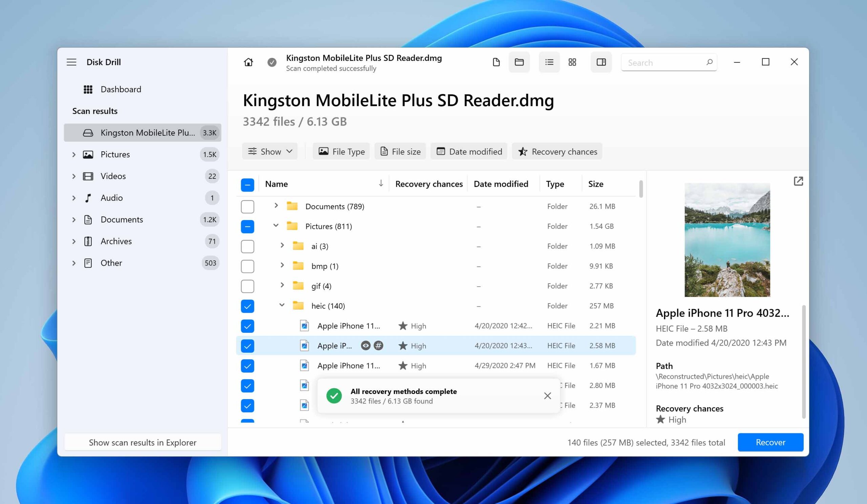The image size is (867, 504).
Task: Enable checkbox for Documents folder
Action: pos(247,206)
